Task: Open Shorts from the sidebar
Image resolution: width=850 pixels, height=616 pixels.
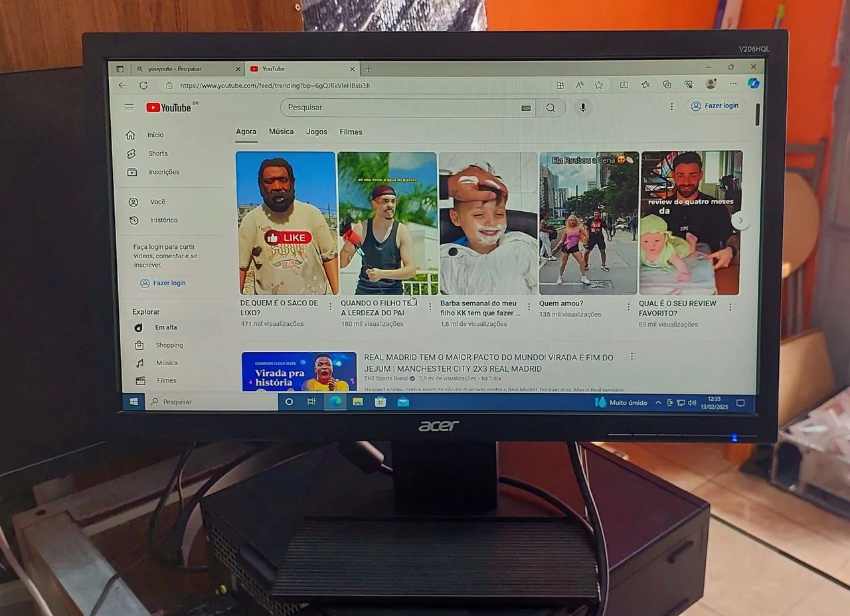Action: point(157,153)
